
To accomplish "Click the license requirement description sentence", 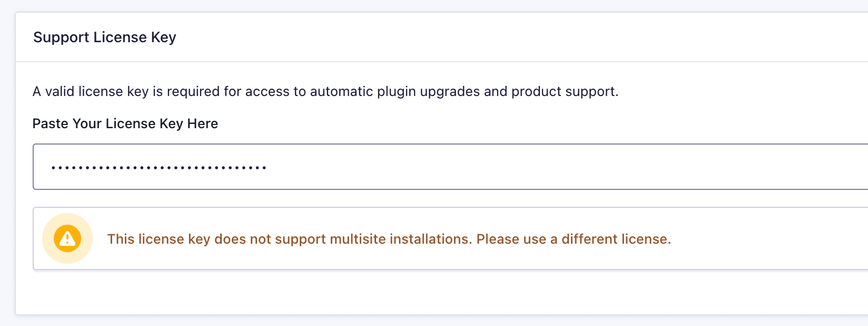I will 326,91.
